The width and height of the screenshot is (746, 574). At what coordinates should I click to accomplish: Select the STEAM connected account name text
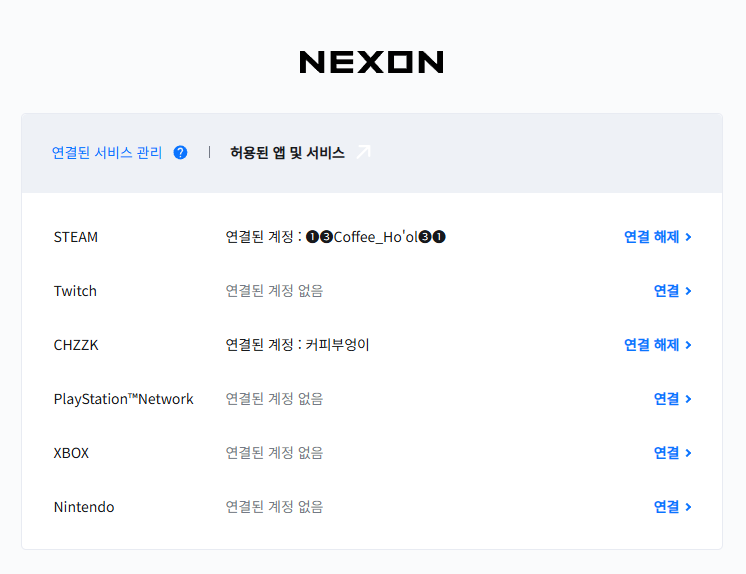375,237
